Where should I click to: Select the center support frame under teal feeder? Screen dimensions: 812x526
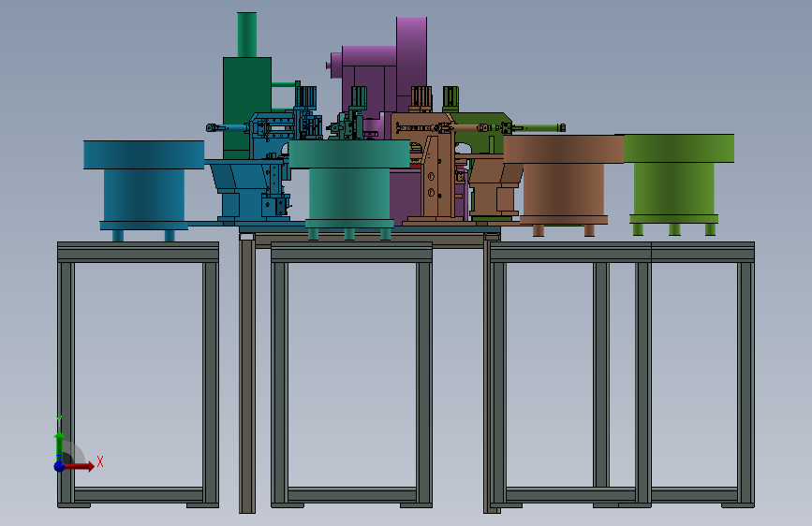[x=351, y=374]
